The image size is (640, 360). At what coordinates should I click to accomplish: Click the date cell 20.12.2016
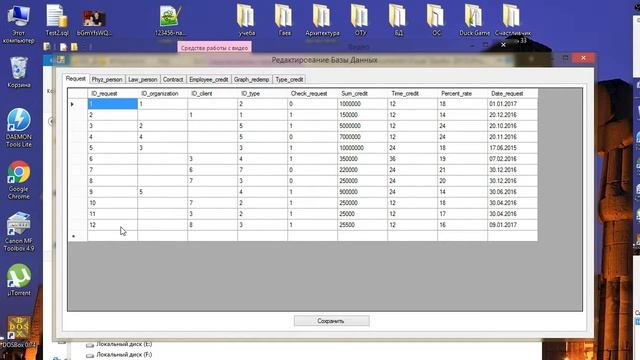point(512,115)
